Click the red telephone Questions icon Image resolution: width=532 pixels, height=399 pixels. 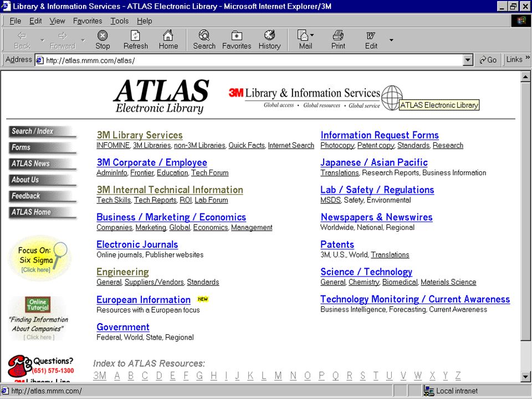click(20, 366)
